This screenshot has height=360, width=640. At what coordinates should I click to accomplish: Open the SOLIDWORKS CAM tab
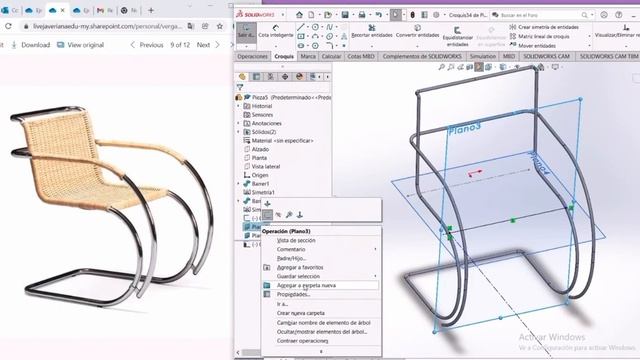coord(546,56)
